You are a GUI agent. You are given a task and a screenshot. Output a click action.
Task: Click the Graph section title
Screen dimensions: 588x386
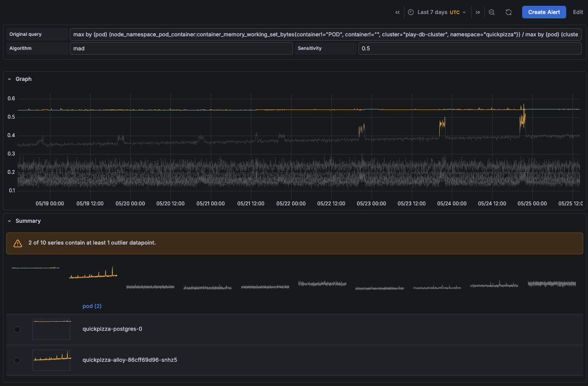pos(24,79)
